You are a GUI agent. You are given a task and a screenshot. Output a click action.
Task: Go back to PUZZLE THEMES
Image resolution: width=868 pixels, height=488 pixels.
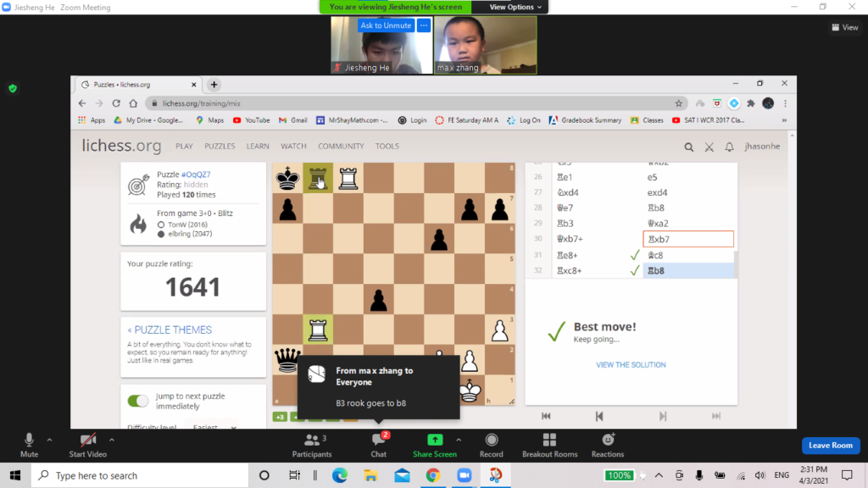(170, 330)
